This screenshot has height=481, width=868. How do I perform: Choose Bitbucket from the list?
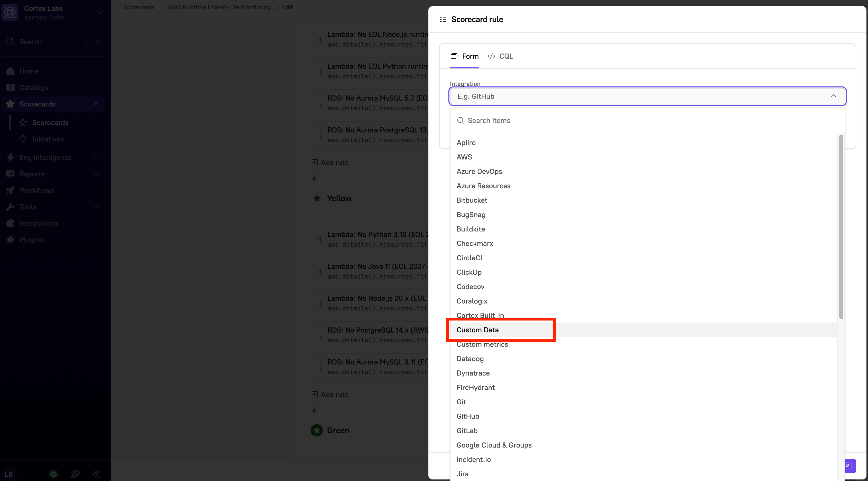pos(644,200)
